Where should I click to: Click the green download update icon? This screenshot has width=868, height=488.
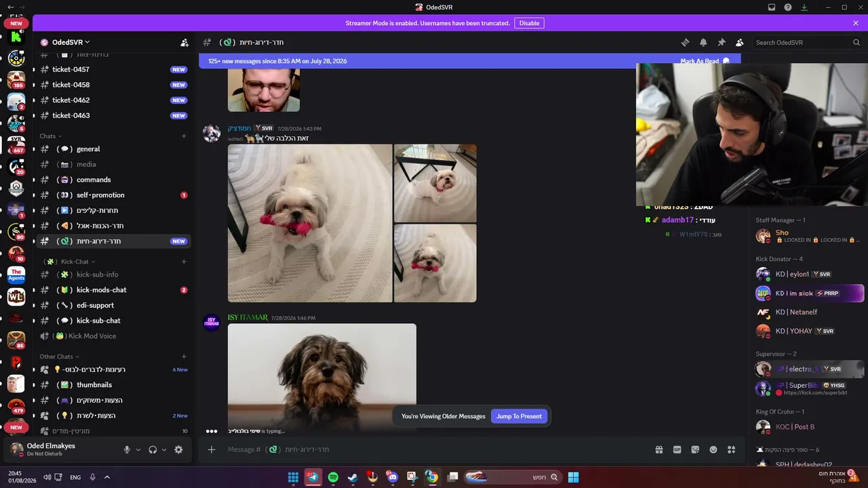(804, 7)
